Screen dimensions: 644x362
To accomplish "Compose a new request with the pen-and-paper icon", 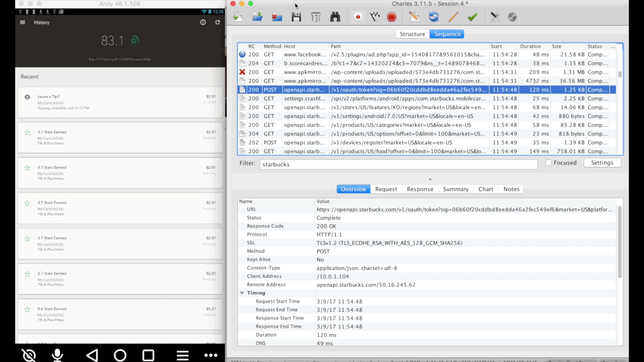I will (414, 17).
